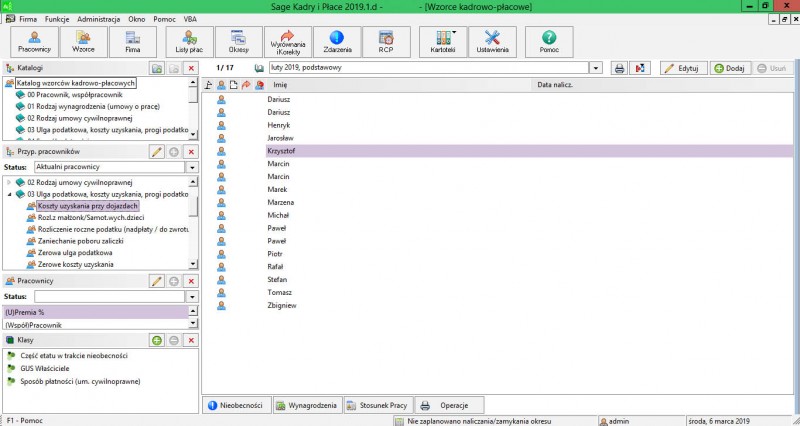Open the Okno menu
Viewport: 800px width, 426px height.
coord(137,19)
